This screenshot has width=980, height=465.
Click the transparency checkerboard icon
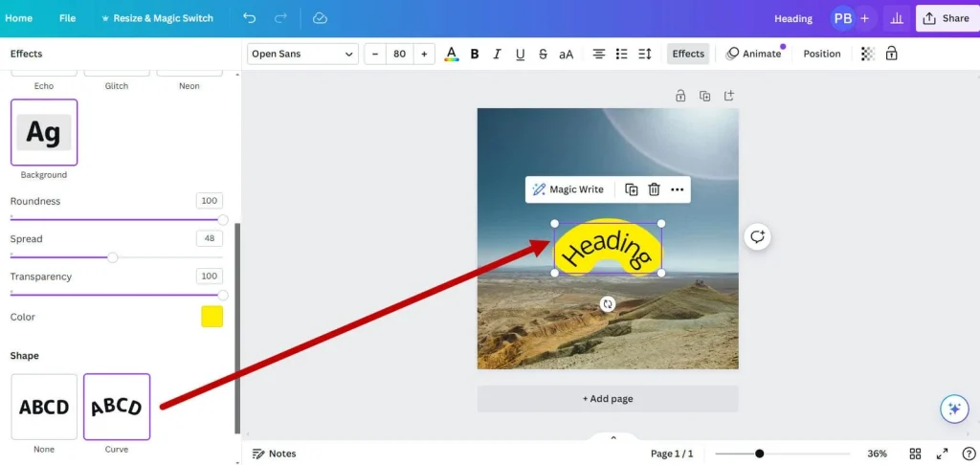(867, 54)
